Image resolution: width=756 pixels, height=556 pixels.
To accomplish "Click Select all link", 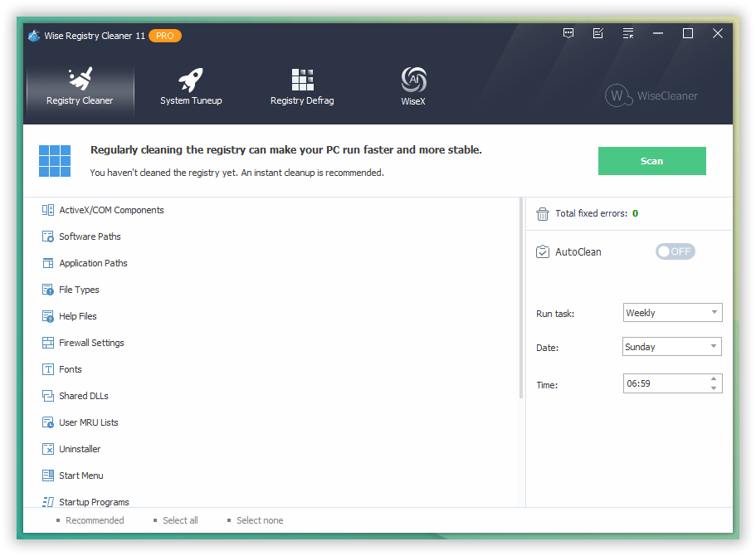I will click(180, 520).
